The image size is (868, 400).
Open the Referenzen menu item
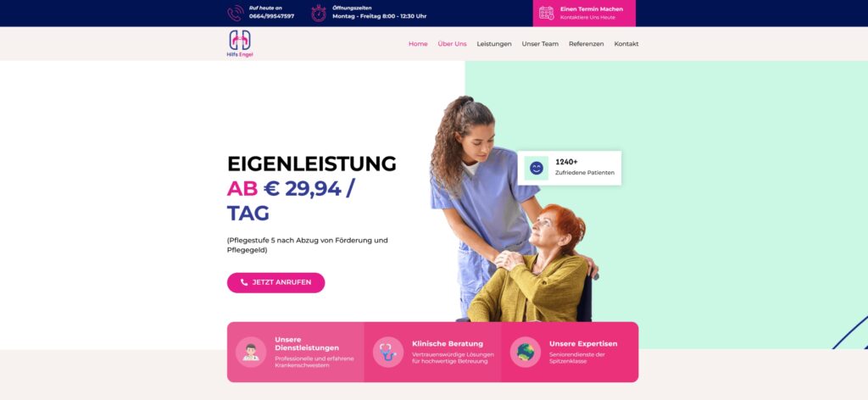tap(587, 44)
